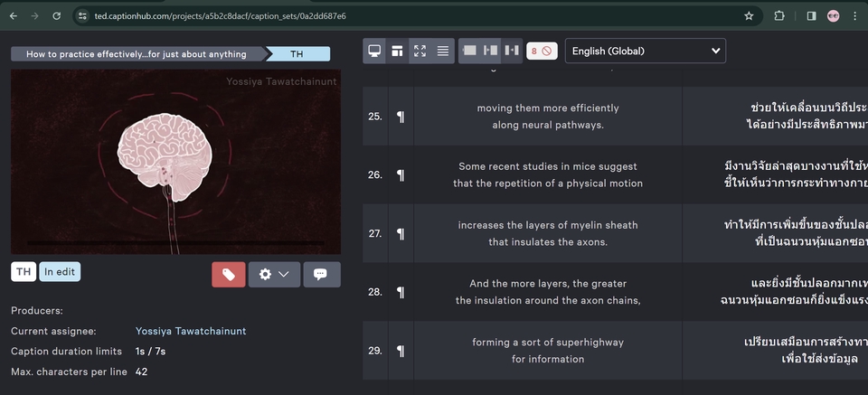Image resolution: width=868 pixels, height=395 pixels.
Task: Click English text 'Some recent studies in mice suggest'
Action: click(548, 166)
